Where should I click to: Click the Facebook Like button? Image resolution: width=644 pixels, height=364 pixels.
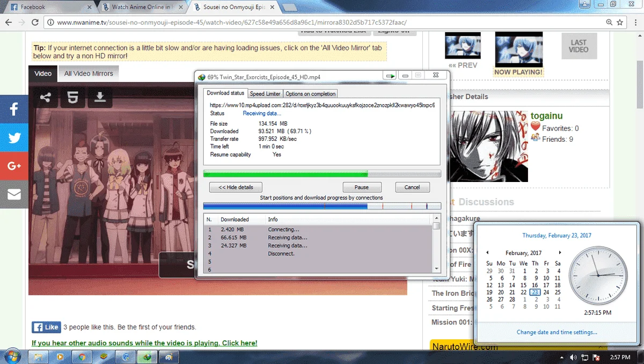point(46,327)
